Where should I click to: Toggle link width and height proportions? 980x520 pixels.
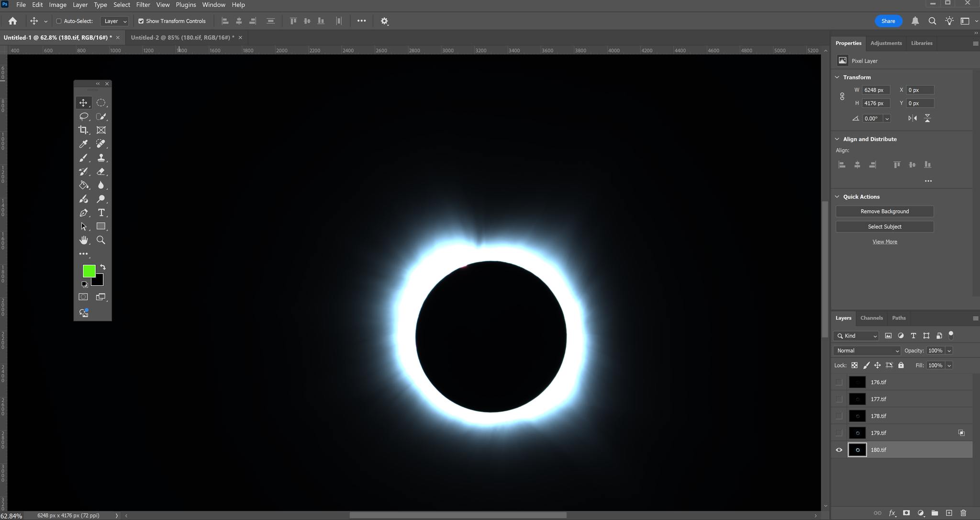(x=842, y=96)
